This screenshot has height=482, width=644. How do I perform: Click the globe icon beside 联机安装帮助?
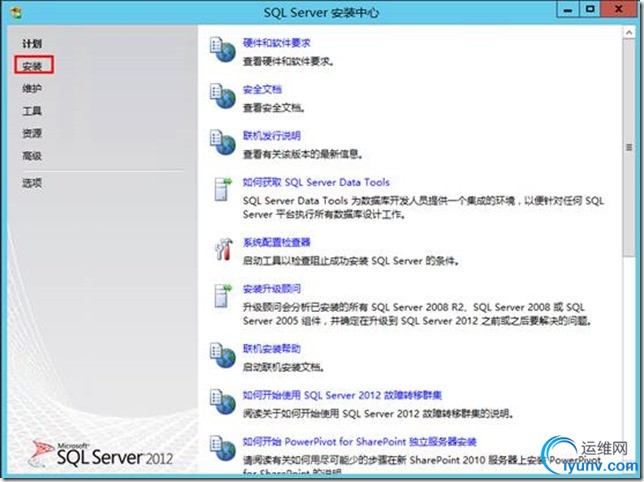pyautogui.click(x=223, y=356)
